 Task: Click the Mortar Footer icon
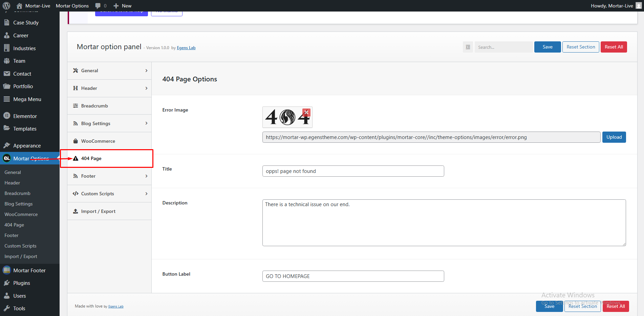coord(7,270)
